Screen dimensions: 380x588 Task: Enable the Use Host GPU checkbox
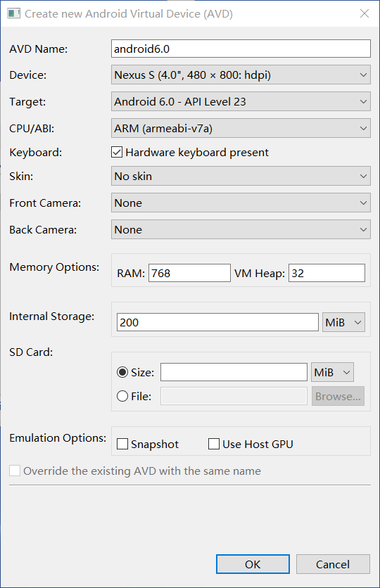click(x=214, y=444)
